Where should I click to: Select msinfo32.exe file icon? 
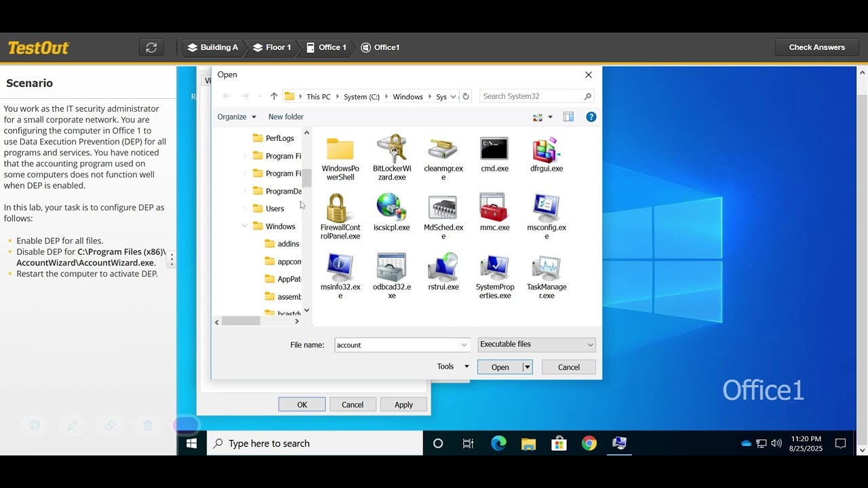(x=340, y=268)
